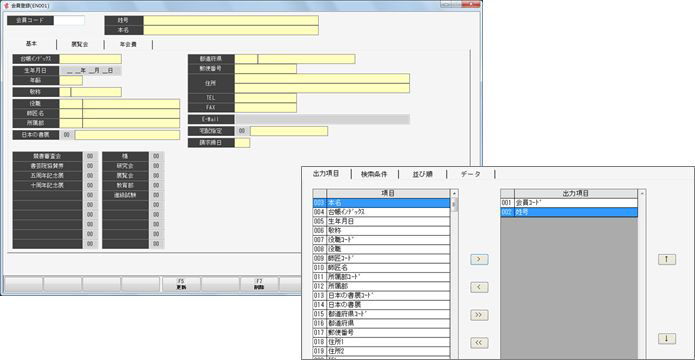The width and height of the screenshot is (695, 360).
Task: Move selected output item up with arrow
Action: pos(667,260)
